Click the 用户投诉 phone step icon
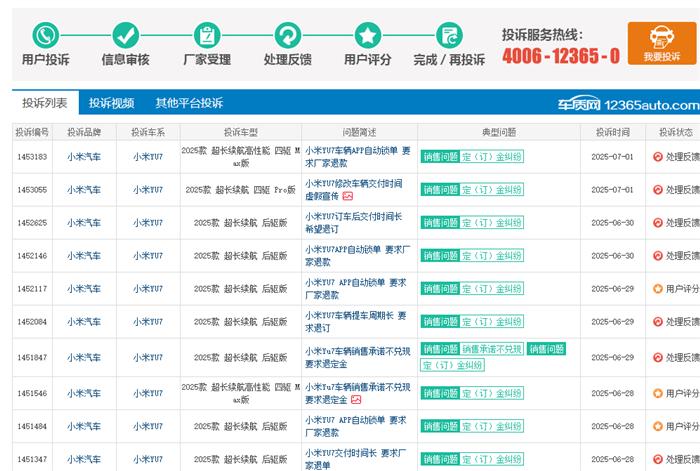The width and height of the screenshot is (700, 471). [46, 35]
